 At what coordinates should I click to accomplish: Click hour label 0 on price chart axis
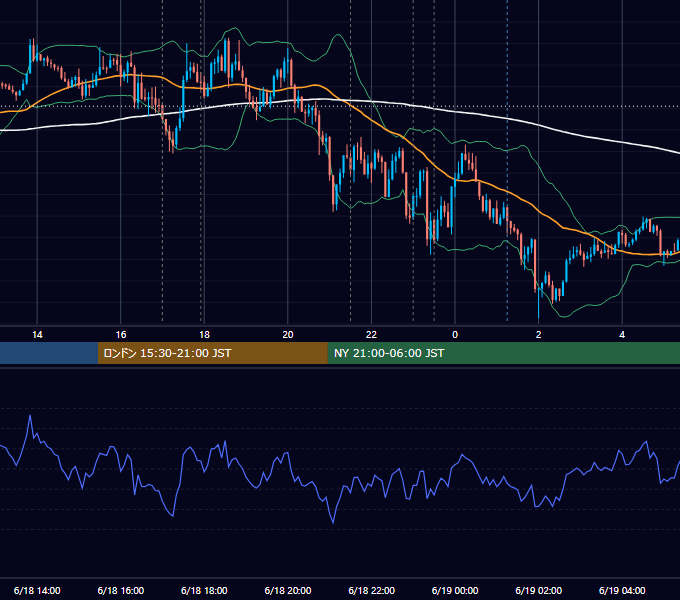click(455, 335)
